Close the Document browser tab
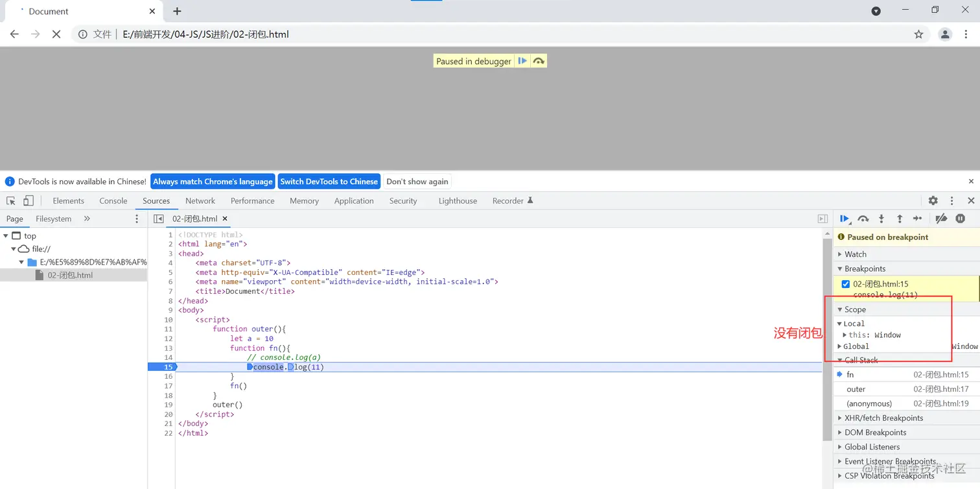The height and width of the screenshot is (489, 980). (152, 11)
